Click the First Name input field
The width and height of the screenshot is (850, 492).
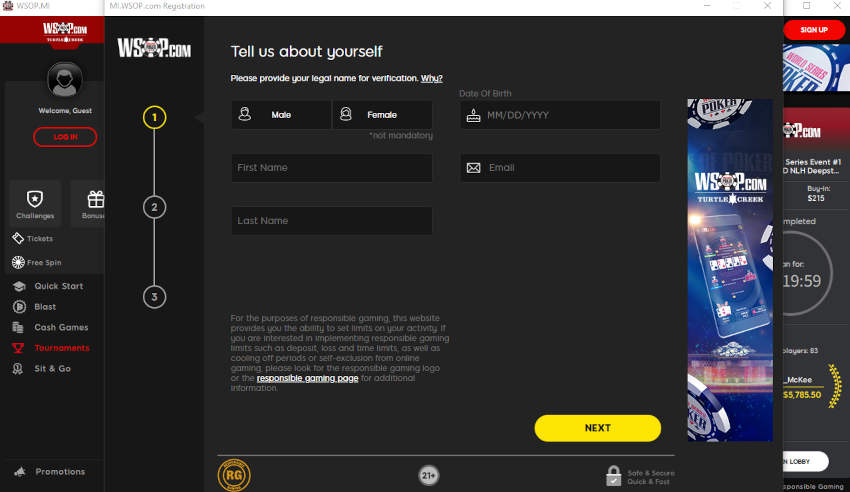coord(332,168)
